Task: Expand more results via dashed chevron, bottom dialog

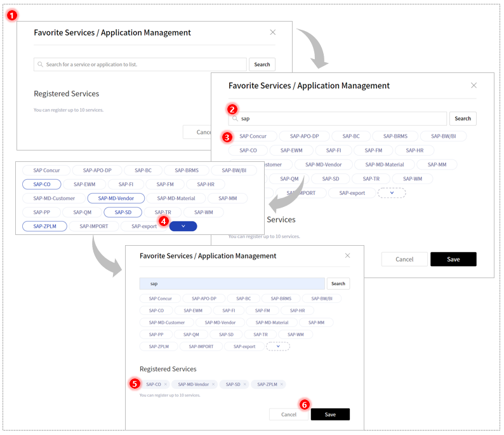Action: [278, 346]
